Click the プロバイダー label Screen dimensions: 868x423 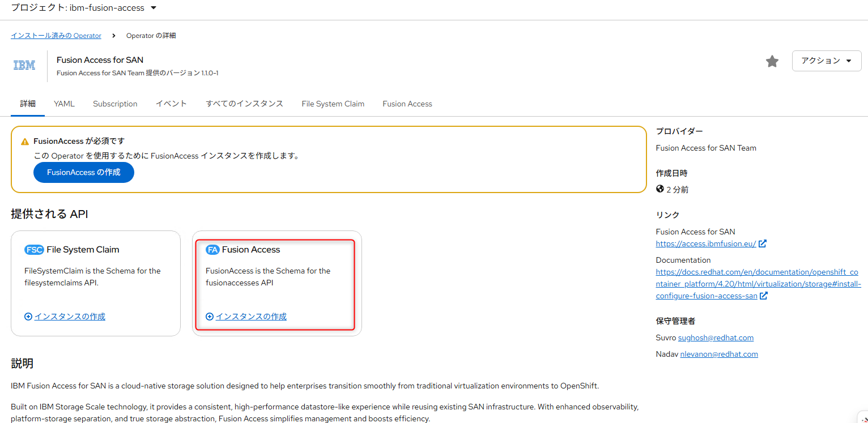[679, 131]
